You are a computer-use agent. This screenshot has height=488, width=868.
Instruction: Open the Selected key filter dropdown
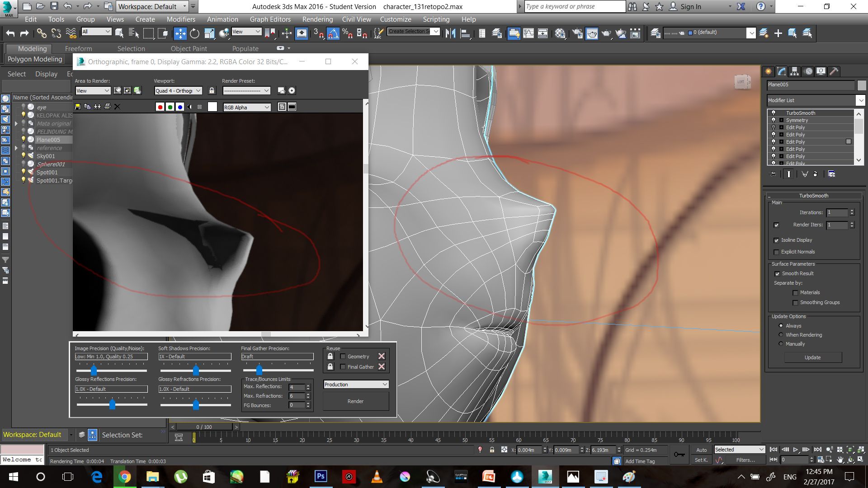740,450
